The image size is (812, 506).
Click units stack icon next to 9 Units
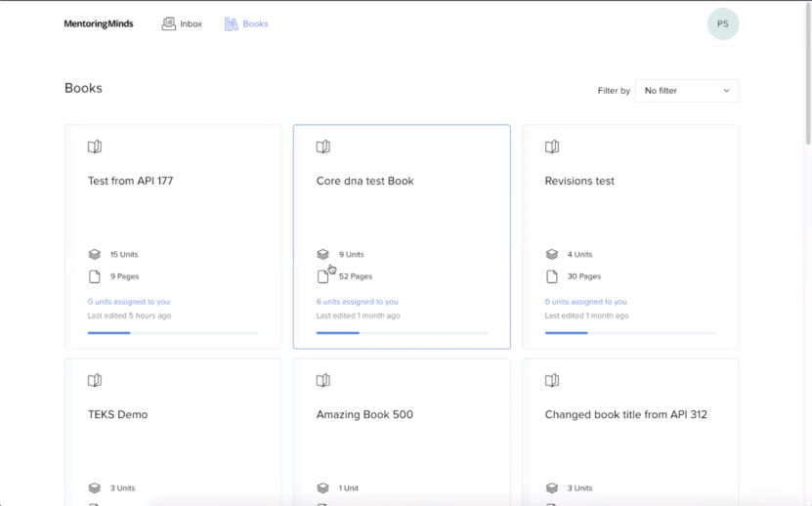click(x=323, y=254)
